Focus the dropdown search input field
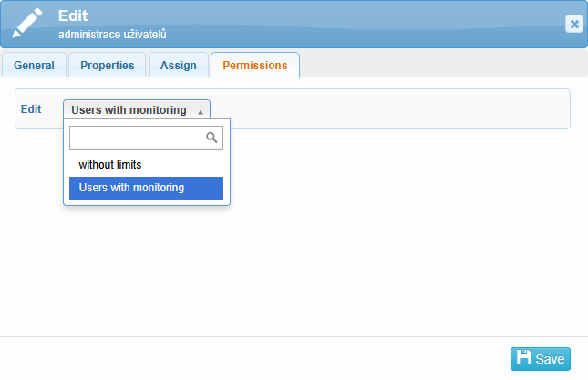 (137, 138)
